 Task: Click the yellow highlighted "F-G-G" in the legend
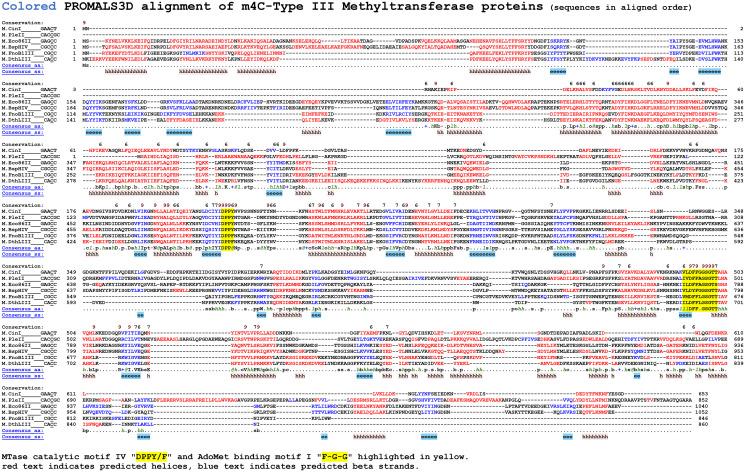click(x=334, y=457)
